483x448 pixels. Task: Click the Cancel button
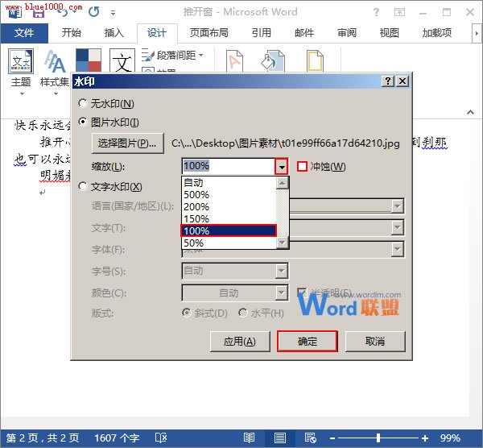(375, 342)
